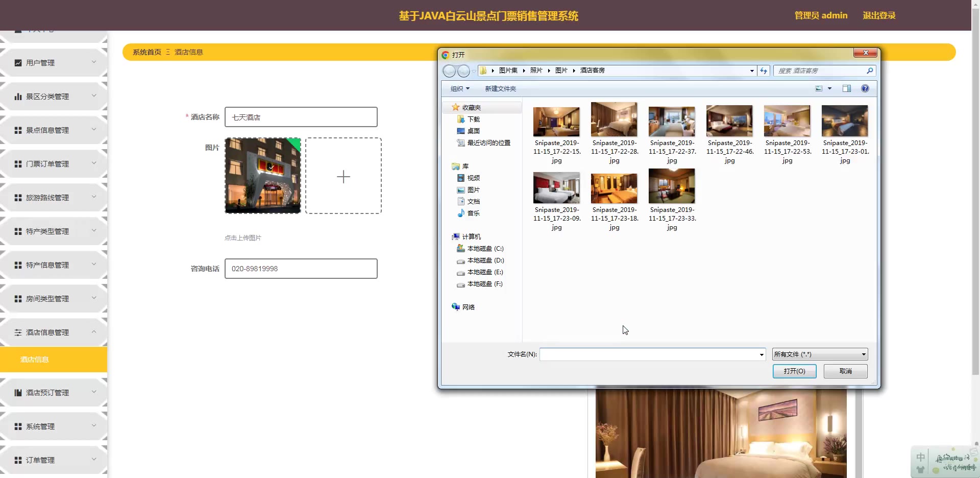
Task: Collapse Hotel Info Management menu (酒店信息管理)
Action: [x=54, y=332]
